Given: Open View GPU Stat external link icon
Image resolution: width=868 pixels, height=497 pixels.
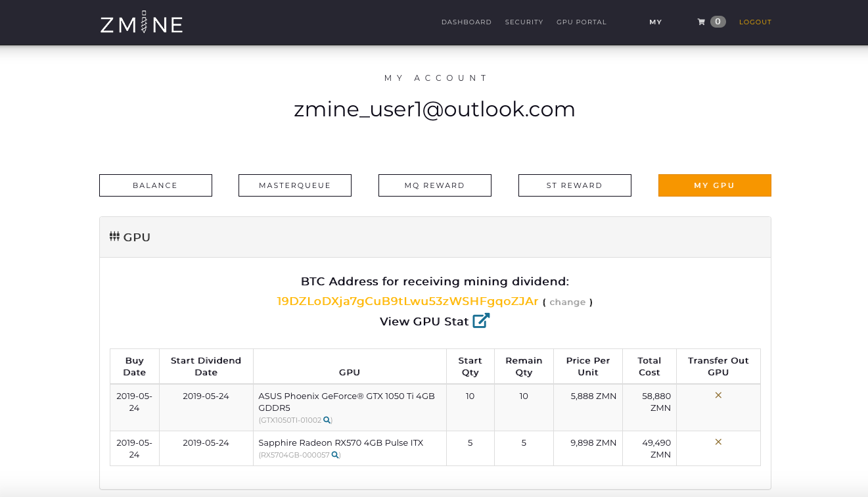Looking at the screenshot, I should [481, 321].
